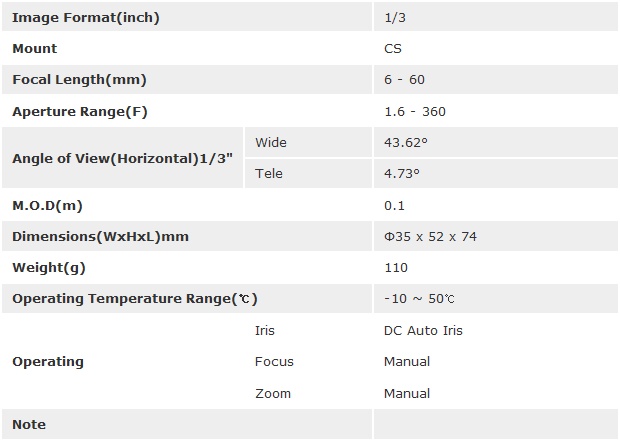
Task: Select the 1/3 image format value
Action: pyautogui.click(x=393, y=17)
